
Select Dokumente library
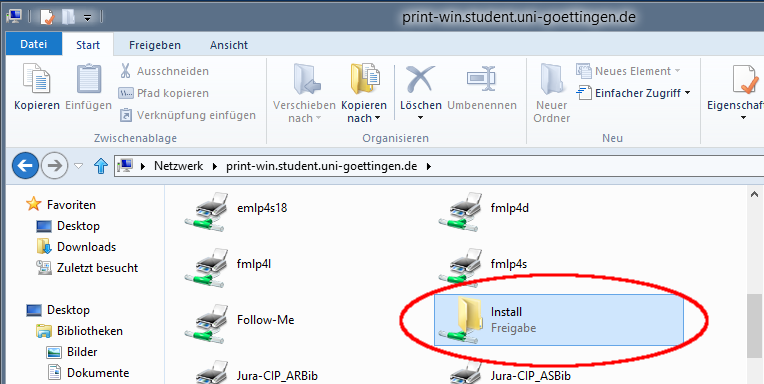98,373
